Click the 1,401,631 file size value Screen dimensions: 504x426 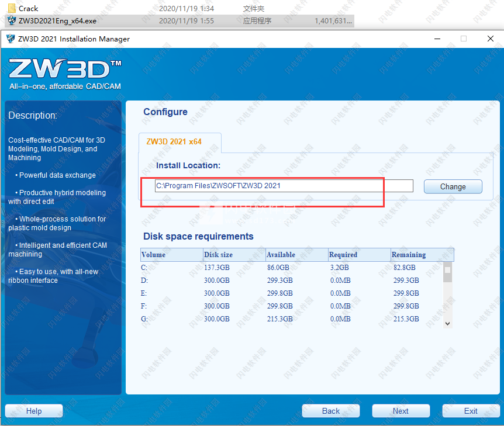click(x=333, y=21)
